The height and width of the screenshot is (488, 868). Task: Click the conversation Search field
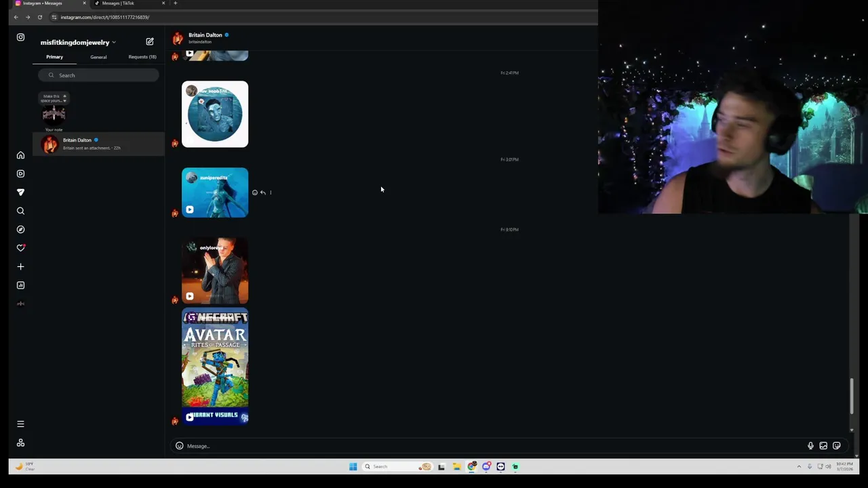pos(99,75)
